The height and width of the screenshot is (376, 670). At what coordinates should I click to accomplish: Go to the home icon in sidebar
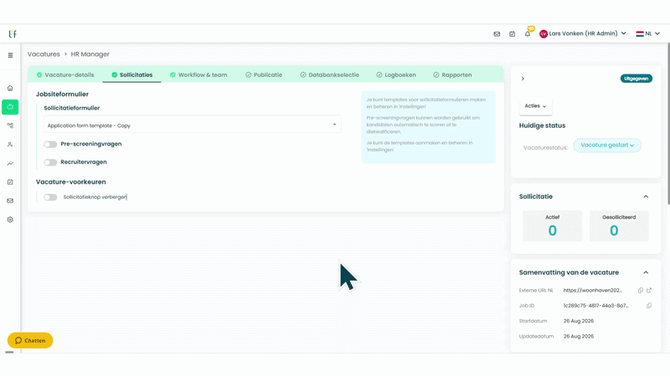click(x=10, y=88)
